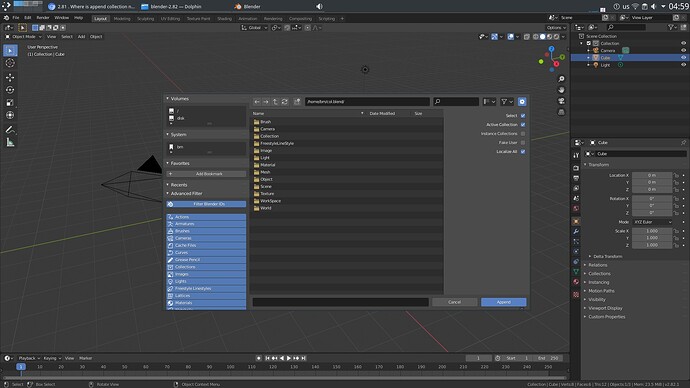
Task: Activate the Rotate tool
Action: pos(10,90)
